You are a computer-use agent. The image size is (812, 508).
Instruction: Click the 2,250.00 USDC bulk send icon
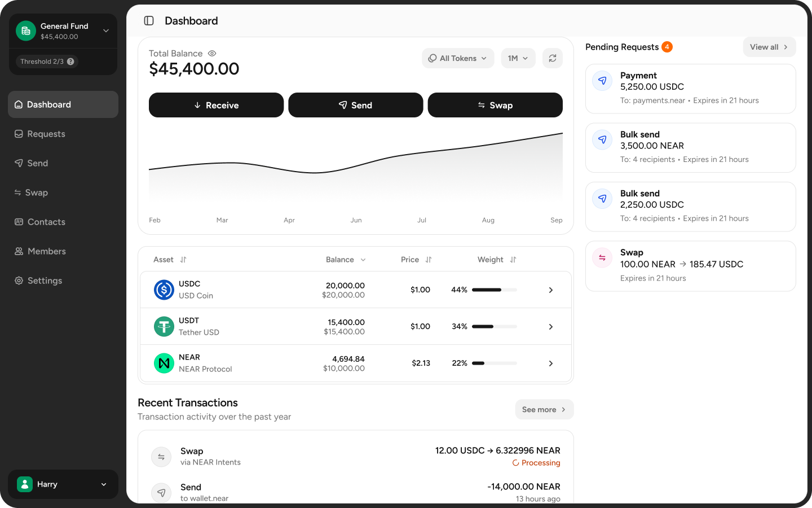coord(602,199)
